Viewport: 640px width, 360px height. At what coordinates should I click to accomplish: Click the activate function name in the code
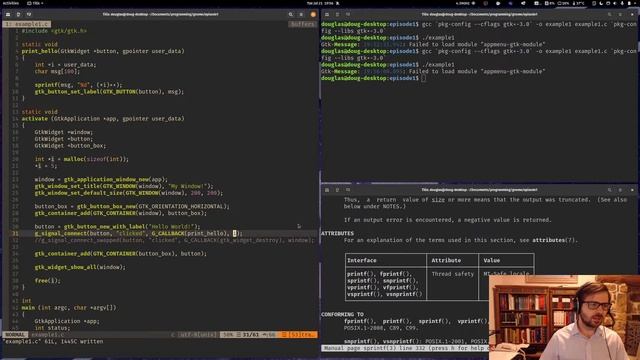(35, 119)
